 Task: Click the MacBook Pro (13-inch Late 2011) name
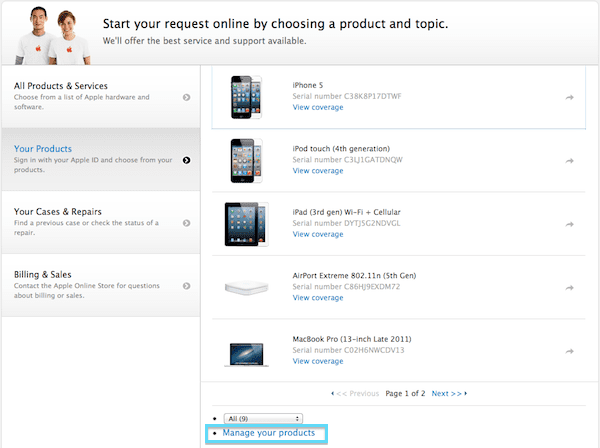(352, 339)
